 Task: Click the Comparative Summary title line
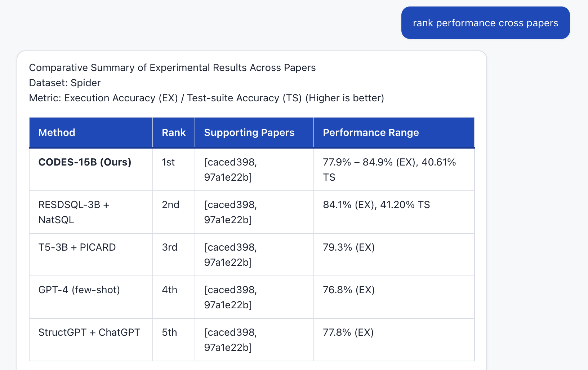[x=172, y=68]
